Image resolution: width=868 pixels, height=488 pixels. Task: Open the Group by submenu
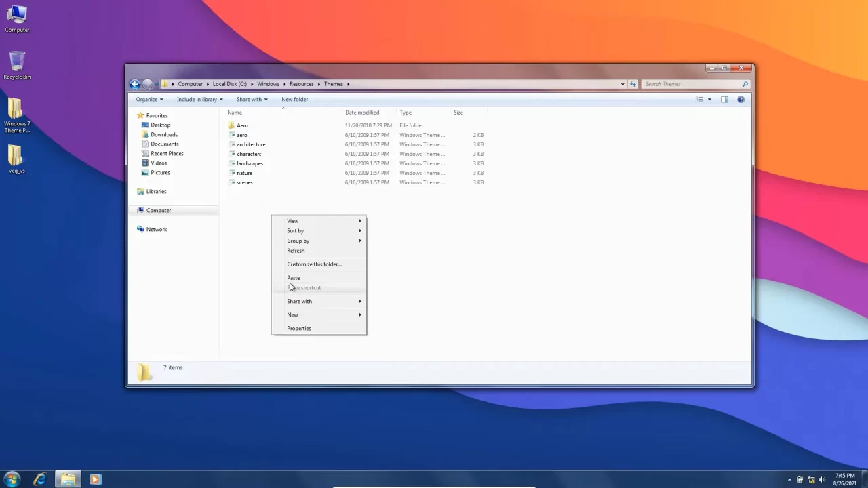coord(319,241)
